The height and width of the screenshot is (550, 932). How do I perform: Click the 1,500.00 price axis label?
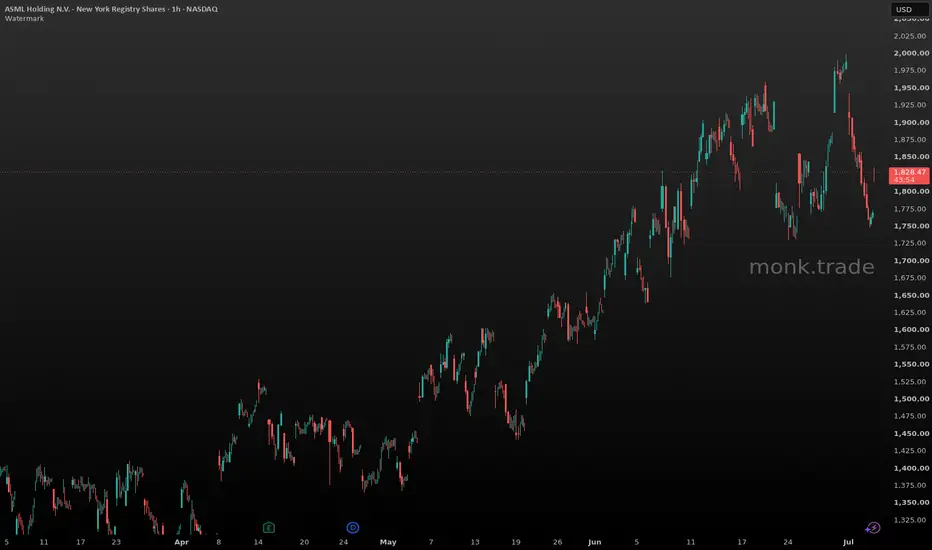911,399
